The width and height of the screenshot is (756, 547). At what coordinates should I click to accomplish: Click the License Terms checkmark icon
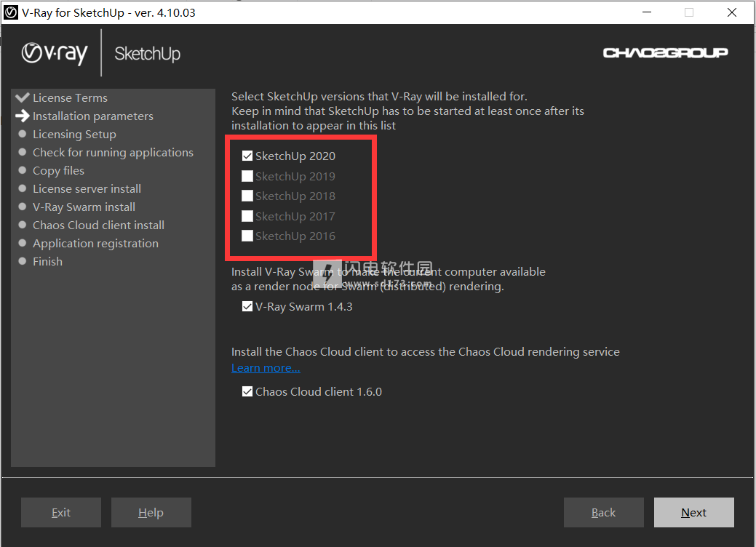click(22, 97)
